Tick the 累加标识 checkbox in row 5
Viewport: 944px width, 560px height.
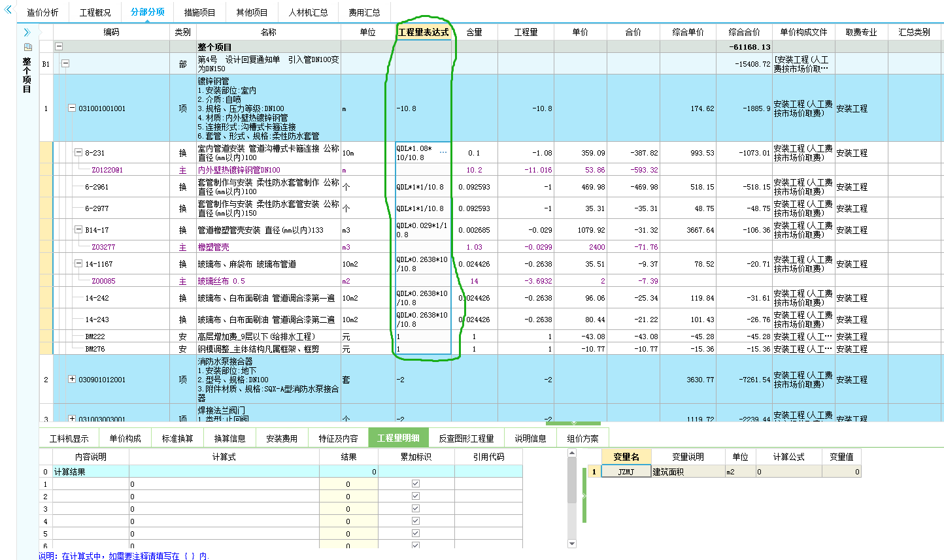(416, 534)
